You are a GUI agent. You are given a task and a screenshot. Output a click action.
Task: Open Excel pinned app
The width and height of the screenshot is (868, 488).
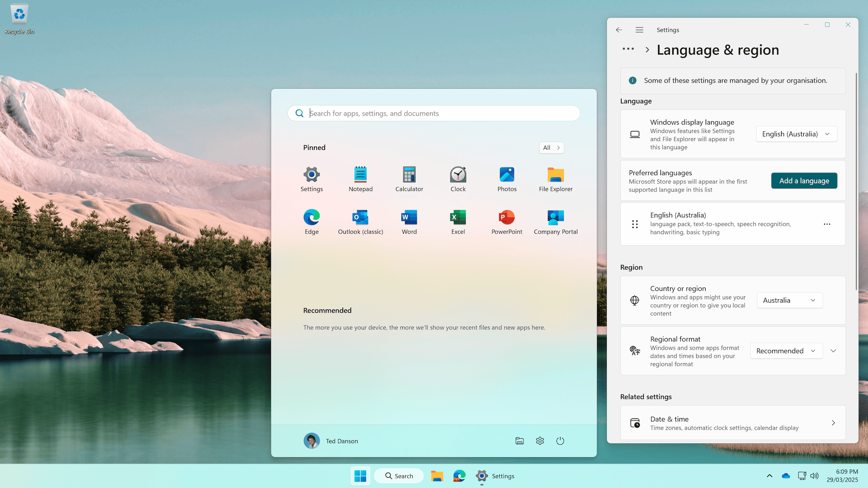point(458,222)
